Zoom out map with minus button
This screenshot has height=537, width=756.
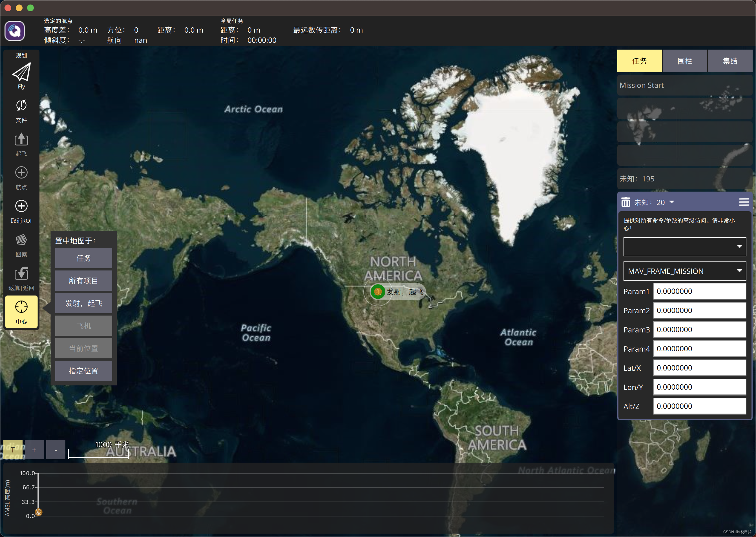coord(56,450)
